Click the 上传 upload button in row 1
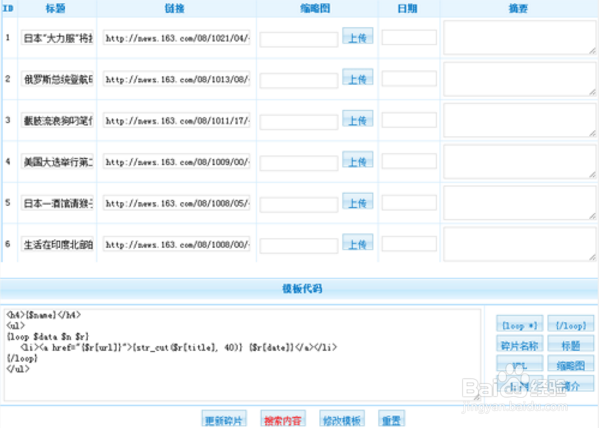 coord(358,37)
